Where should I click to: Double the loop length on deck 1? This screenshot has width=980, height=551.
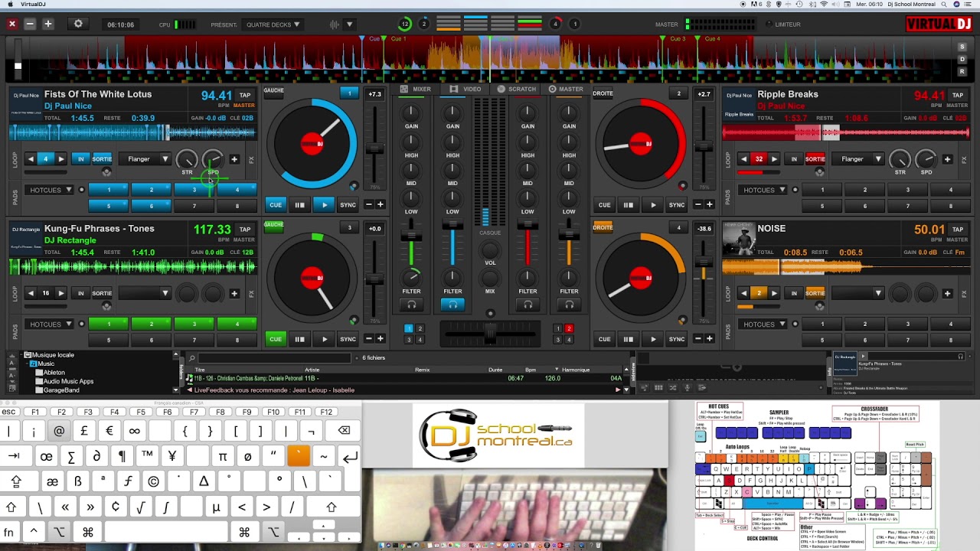coord(61,159)
